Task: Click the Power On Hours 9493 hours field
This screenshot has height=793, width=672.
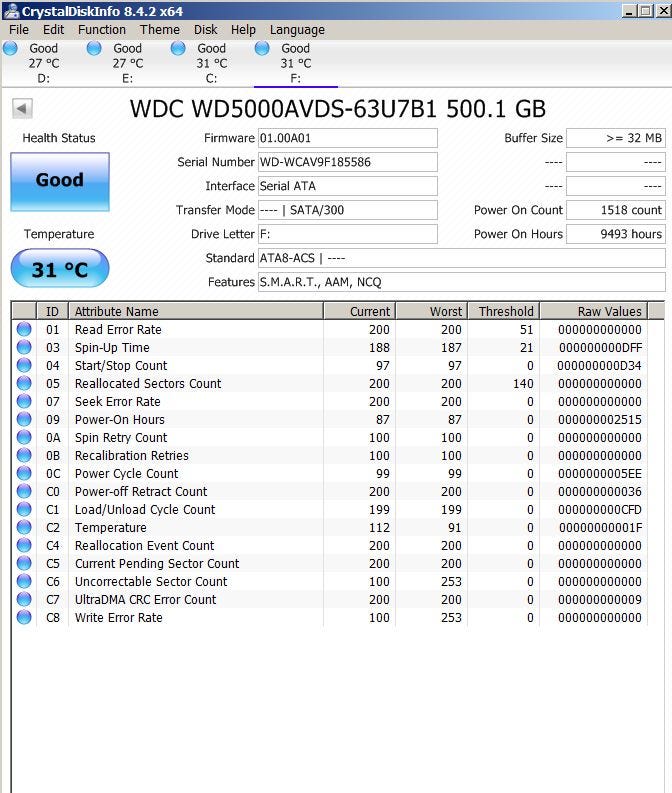Action: pyautogui.click(x=615, y=234)
